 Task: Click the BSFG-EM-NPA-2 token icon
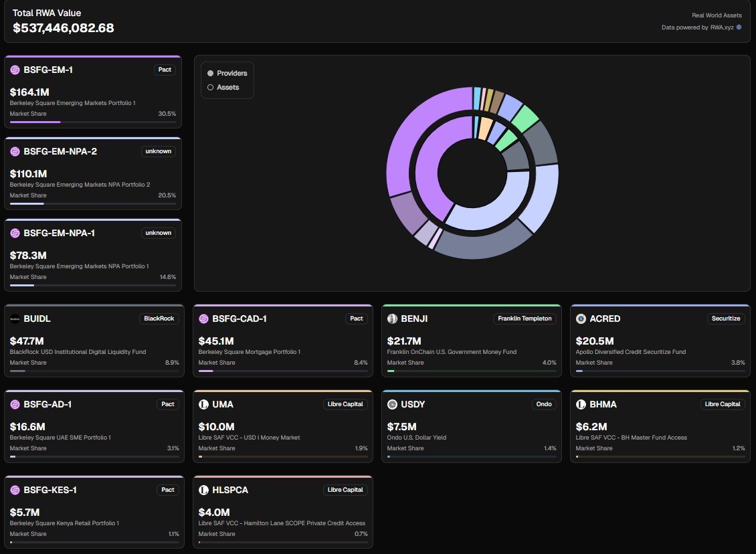point(15,151)
